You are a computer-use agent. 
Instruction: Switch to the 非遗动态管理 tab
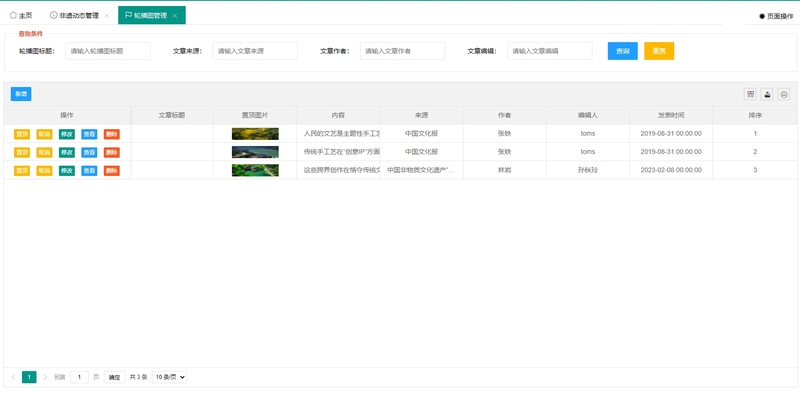click(74, 15)
